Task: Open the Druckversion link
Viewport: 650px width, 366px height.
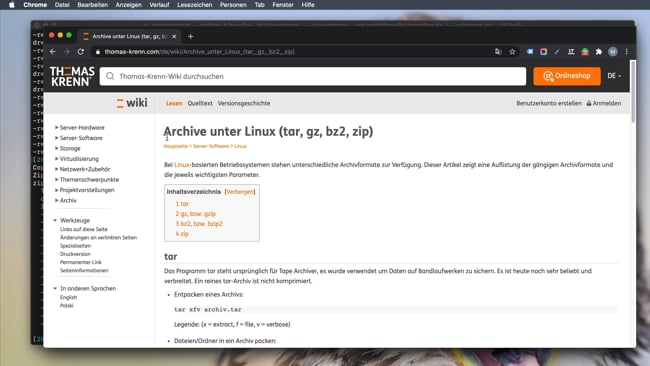Action: [75, 254]
